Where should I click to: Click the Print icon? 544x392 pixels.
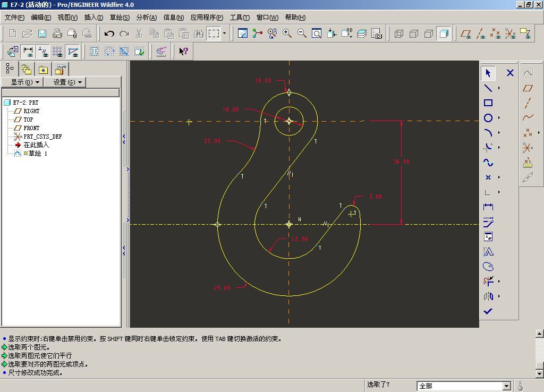57,33
